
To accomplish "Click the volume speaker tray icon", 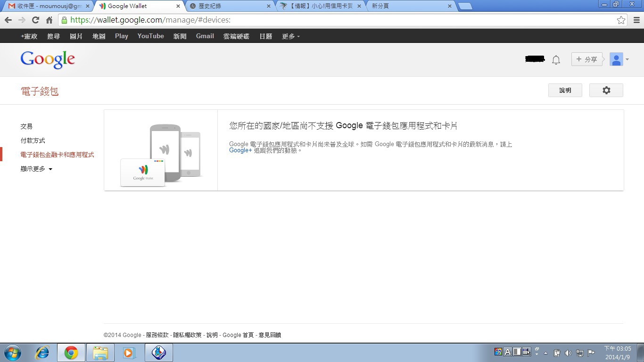I will pyautogui.click(x=568, y=353).
